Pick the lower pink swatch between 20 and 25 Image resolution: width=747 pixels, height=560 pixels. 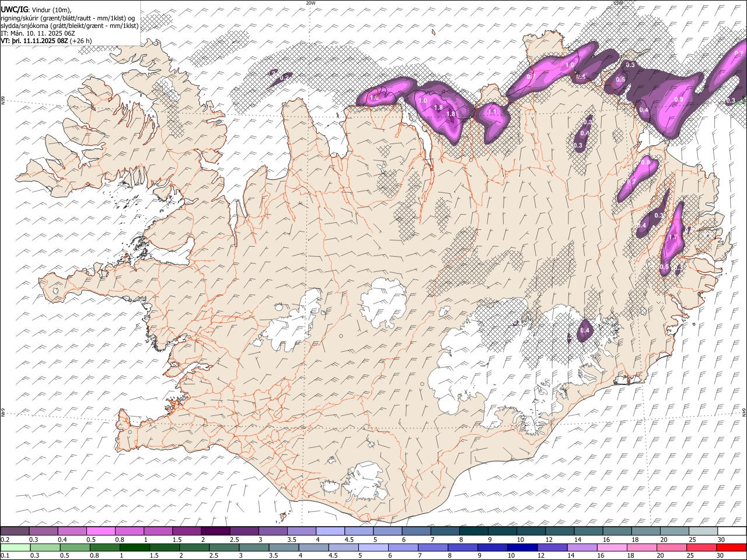[671, 547]
